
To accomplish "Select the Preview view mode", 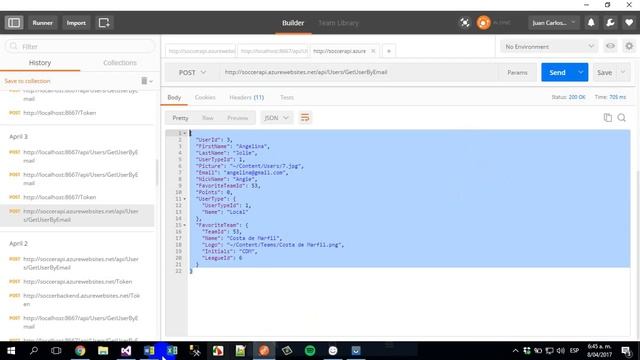I will pyautogui.click(x=238, y=118).
